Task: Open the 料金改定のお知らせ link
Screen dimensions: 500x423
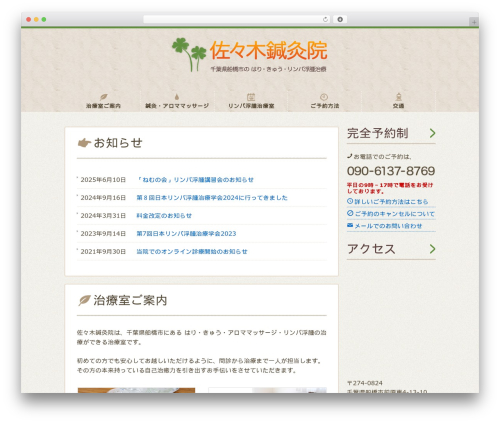Action: (164, 216)
